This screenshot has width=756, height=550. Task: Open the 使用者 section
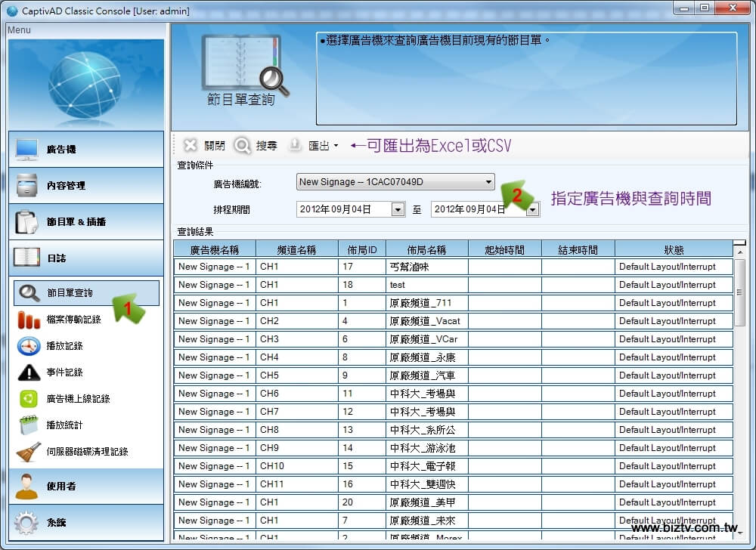click(x=86, y=487)
